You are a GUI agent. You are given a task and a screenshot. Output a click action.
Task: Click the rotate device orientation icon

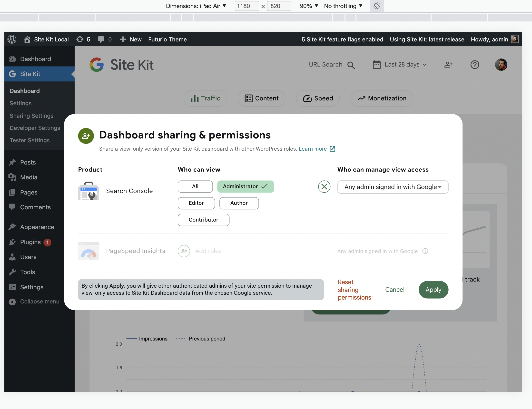377,6
